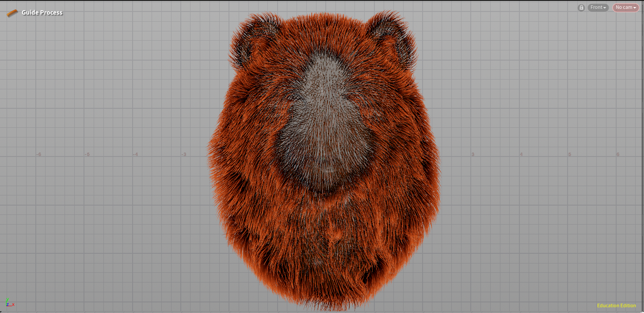Click the -3 grid axis label
The image size is (644, 313).
(183, 154)
